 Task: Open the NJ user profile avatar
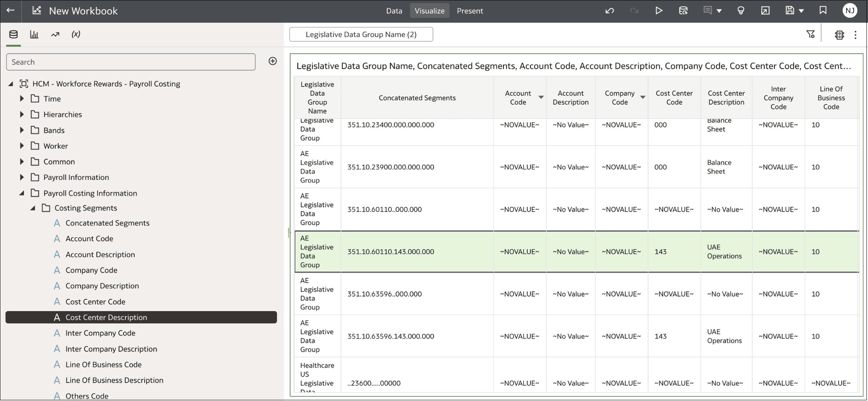point(850,10)
